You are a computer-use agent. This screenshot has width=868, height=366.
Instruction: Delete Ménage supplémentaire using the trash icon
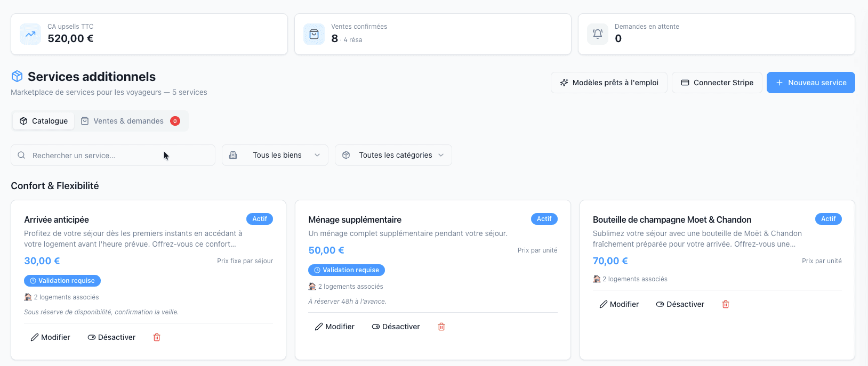pos(441,327)
